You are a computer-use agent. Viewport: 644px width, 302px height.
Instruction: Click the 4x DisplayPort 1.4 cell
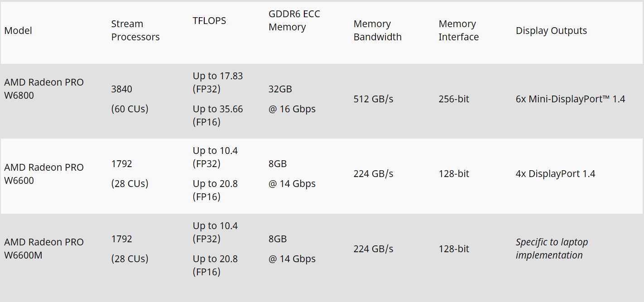pos(556,174)
